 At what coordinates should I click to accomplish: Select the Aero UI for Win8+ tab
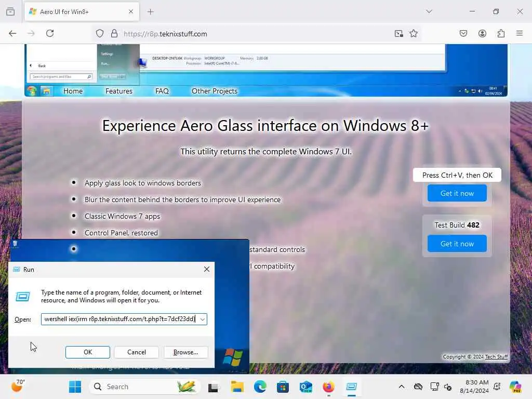pos(82,12)
